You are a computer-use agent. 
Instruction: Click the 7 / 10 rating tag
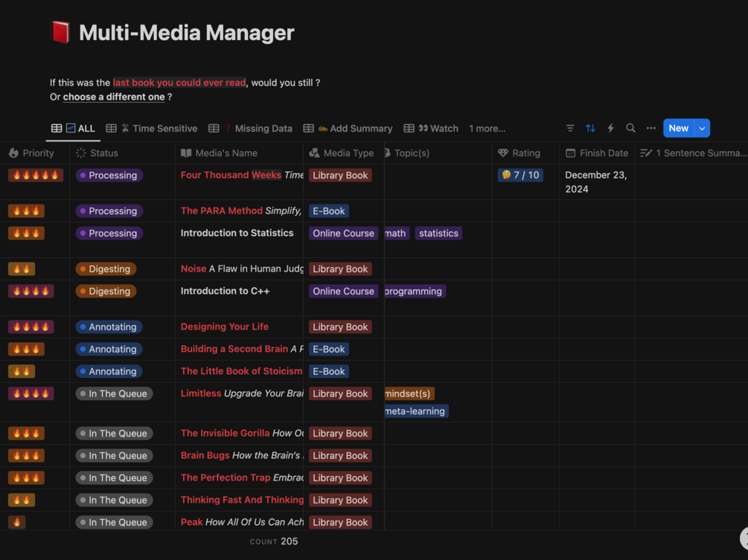[520, 175]
